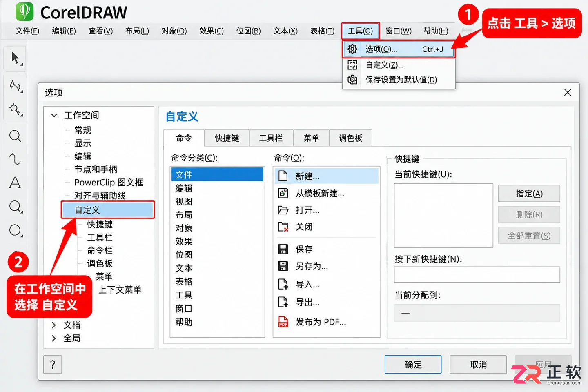Click the 指定(A) button

click(529, 194)
